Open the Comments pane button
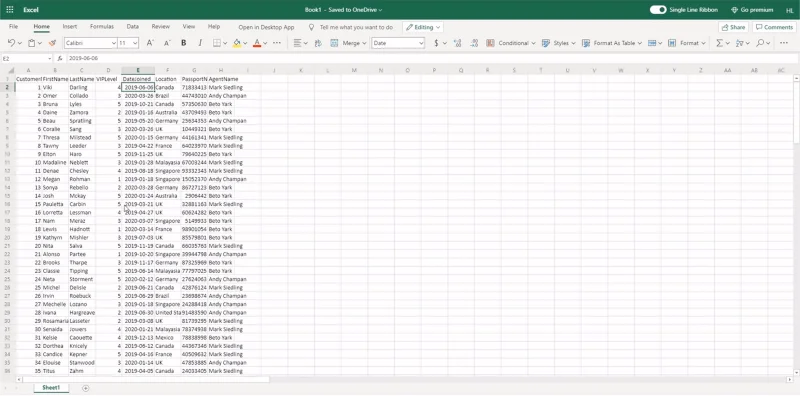Viewport: 800px width, 396px height. pyautogui.click(x=774, y=27)
